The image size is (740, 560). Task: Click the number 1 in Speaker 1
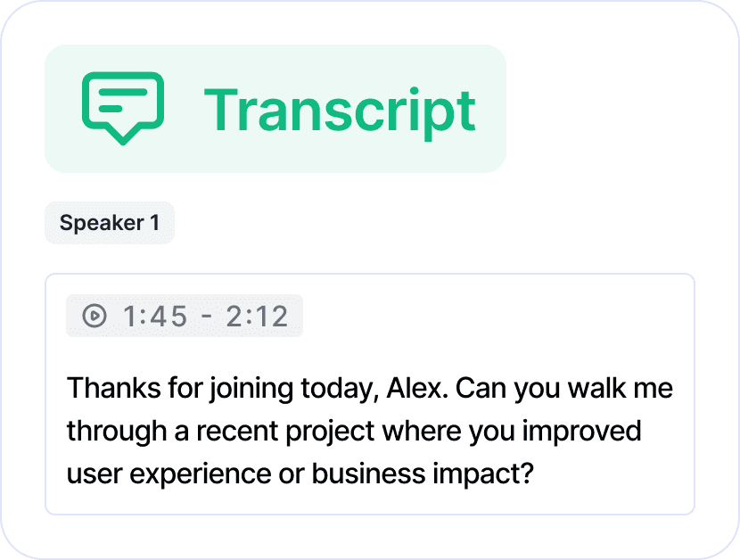[154, 222]
